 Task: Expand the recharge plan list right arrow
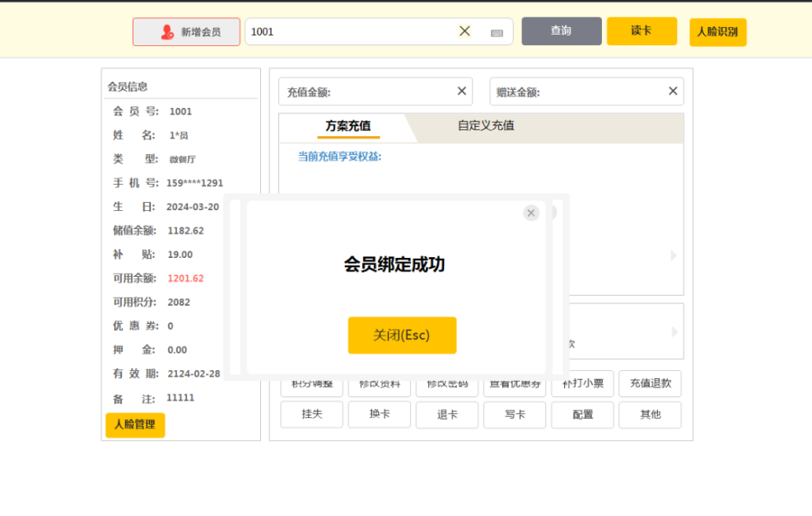[x=673, y=256]
